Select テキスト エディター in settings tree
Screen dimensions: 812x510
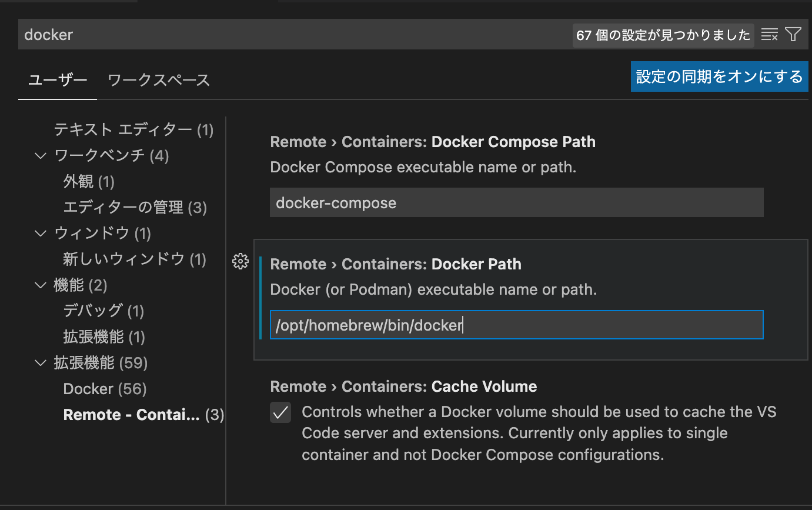[133, 129]
